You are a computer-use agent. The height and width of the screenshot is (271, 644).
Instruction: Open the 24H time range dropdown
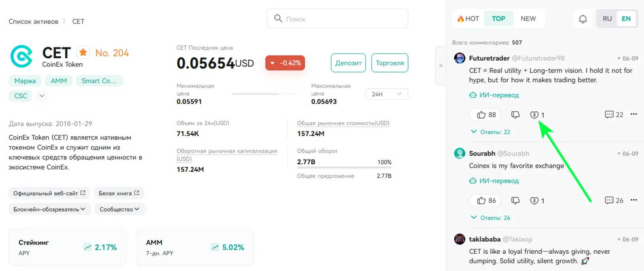tap(387, 94)
